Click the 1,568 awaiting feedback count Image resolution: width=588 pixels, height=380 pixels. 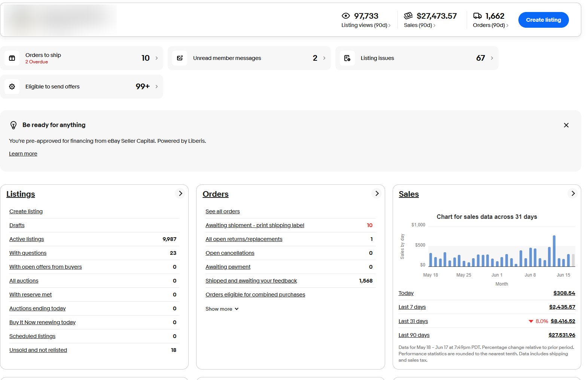coord(366,281)
